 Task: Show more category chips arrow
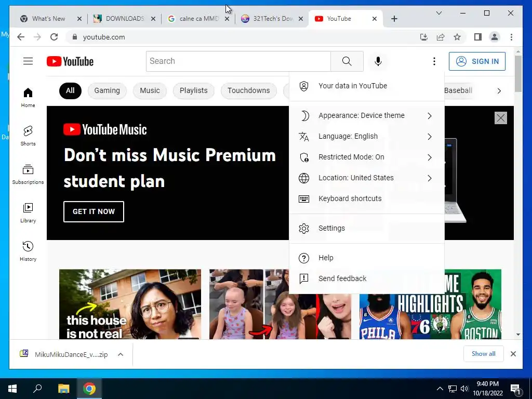(499, 91)
